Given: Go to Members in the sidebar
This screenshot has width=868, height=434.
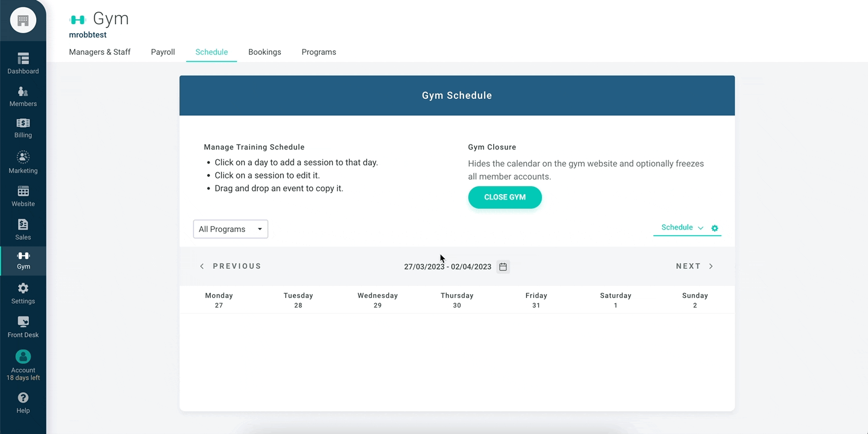Looking at the screenshot, I should 23,92.
